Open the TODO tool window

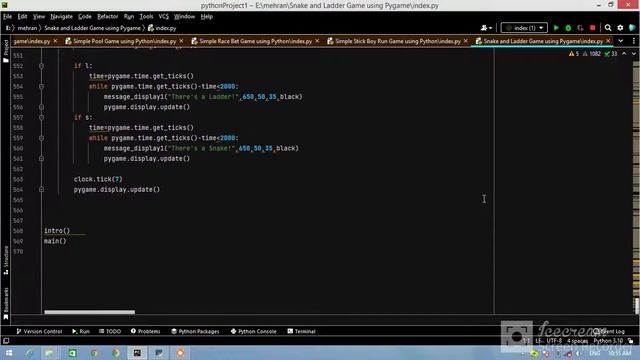point(110,331)
